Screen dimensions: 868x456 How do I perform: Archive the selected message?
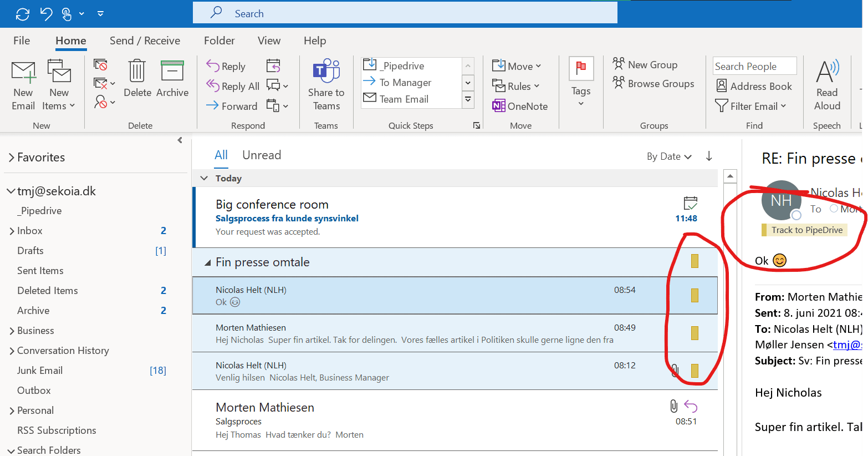click(x=172, y=79)
